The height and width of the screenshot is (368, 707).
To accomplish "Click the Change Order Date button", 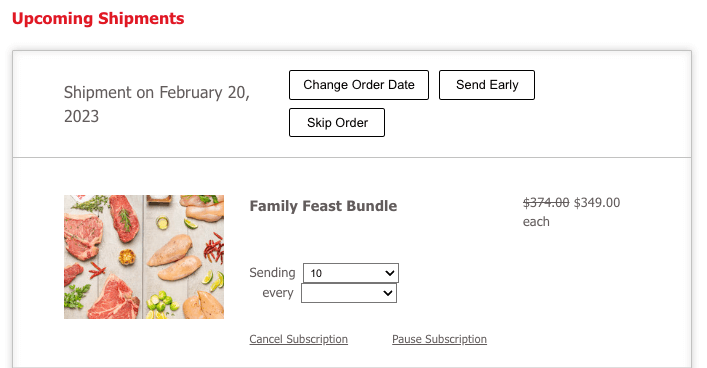I will coord(359,85).
